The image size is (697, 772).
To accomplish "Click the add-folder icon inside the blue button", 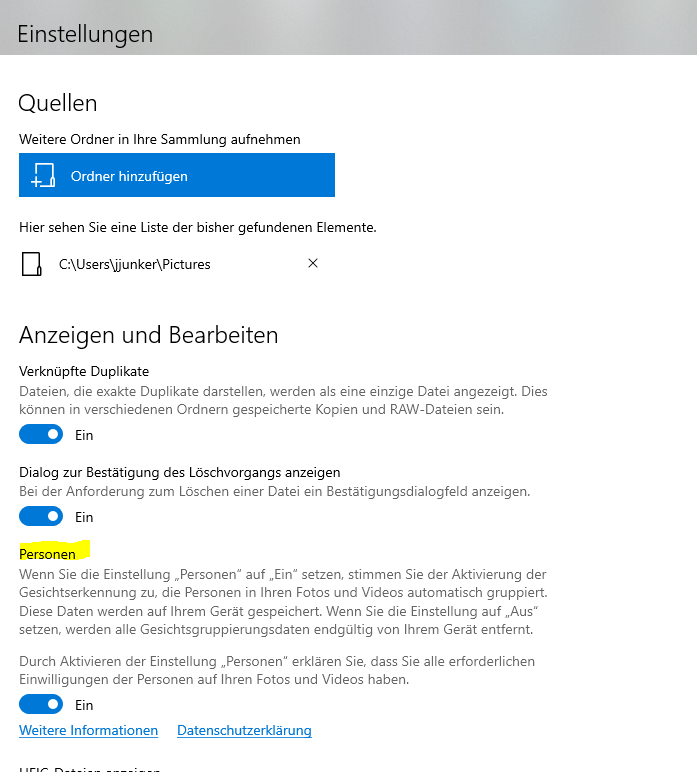I will [x=43, y=175].
